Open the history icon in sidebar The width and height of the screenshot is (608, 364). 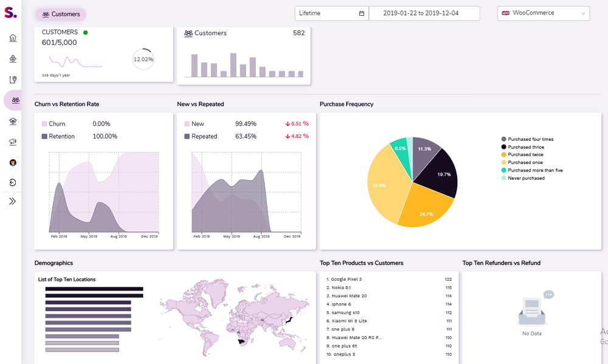(12, 182)
